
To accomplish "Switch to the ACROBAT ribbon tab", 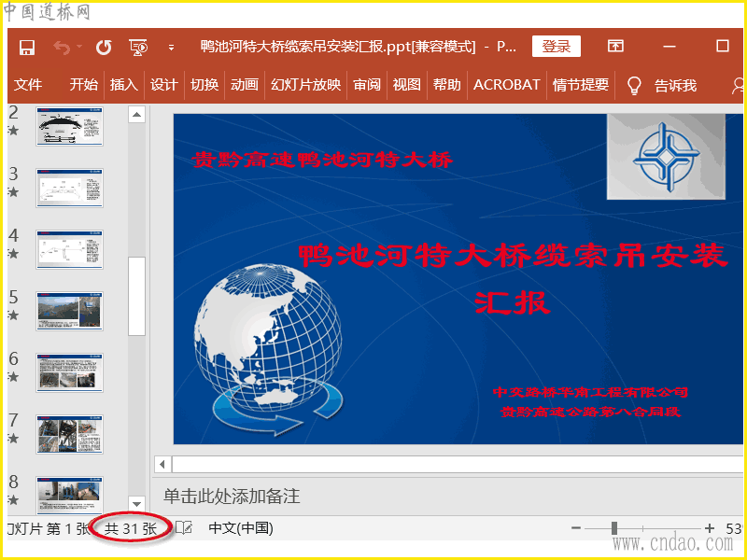I will tap(506, 85).
